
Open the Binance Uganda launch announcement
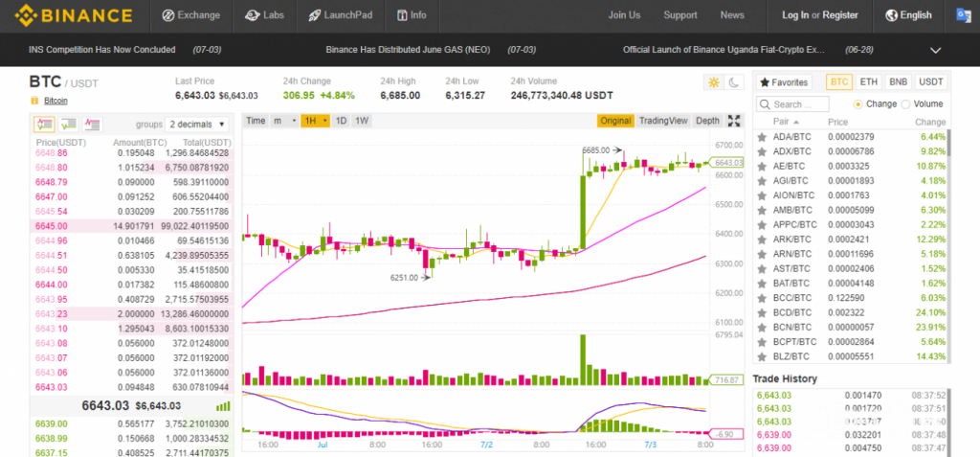(x=724, y=50)
